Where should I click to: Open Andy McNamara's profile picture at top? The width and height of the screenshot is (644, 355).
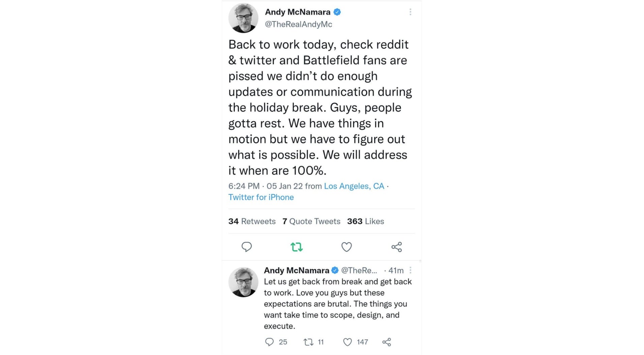[x=243, y=18]
